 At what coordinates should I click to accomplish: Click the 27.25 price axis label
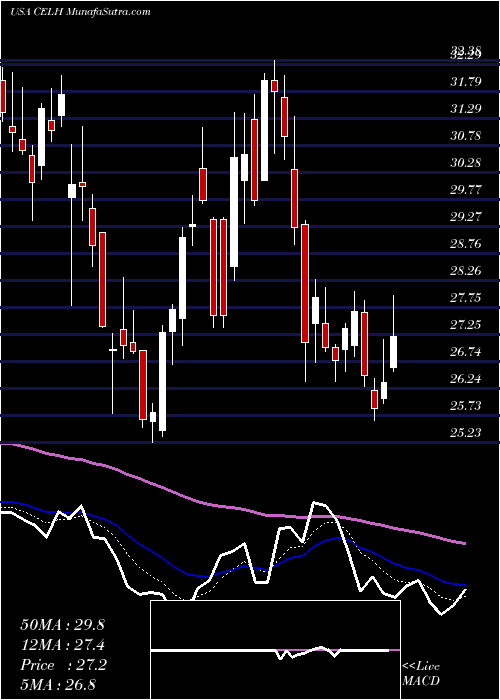tap(466, 325)
